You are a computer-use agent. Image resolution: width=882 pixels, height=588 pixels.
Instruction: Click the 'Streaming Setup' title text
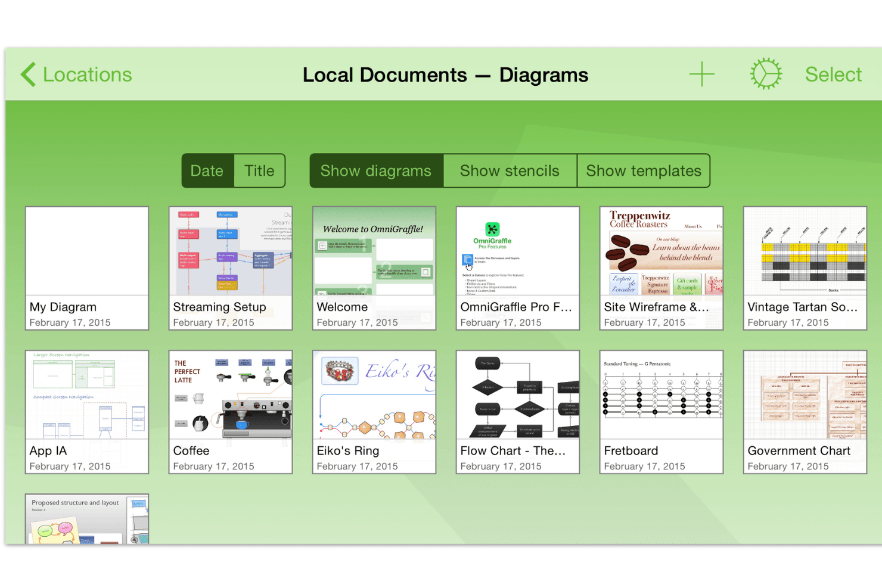pyautogui.click(x=220, y=307)
